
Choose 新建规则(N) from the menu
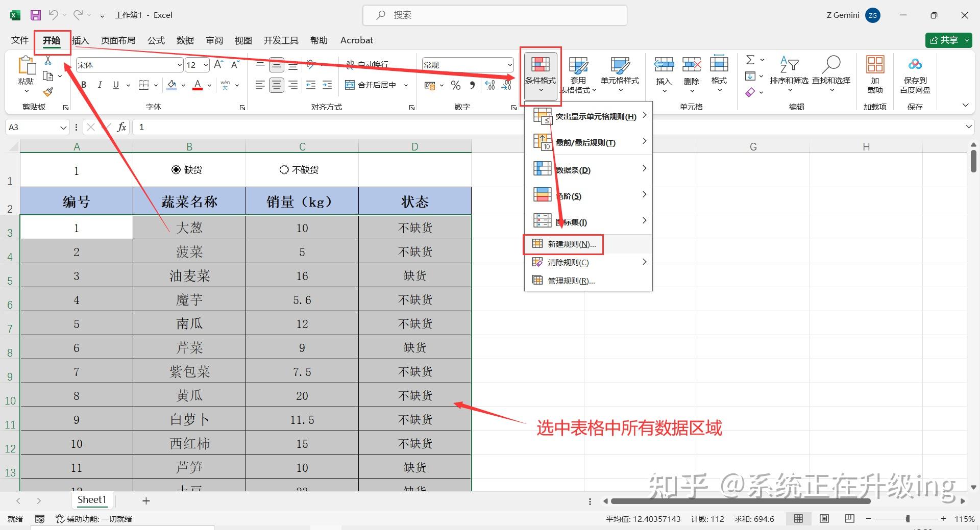click(571, 244)
